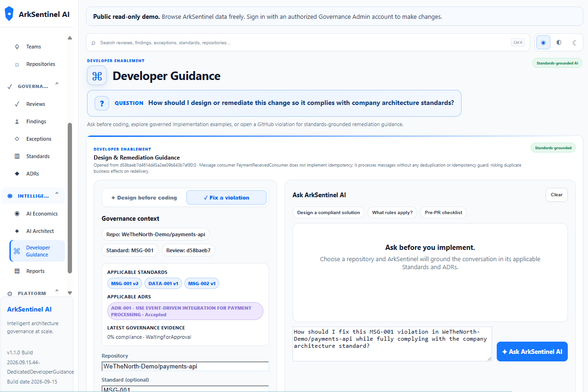The height and width of the screenshot is (392, 588).
Task: Switch to half-contrast theme icon
Action: 559,42
